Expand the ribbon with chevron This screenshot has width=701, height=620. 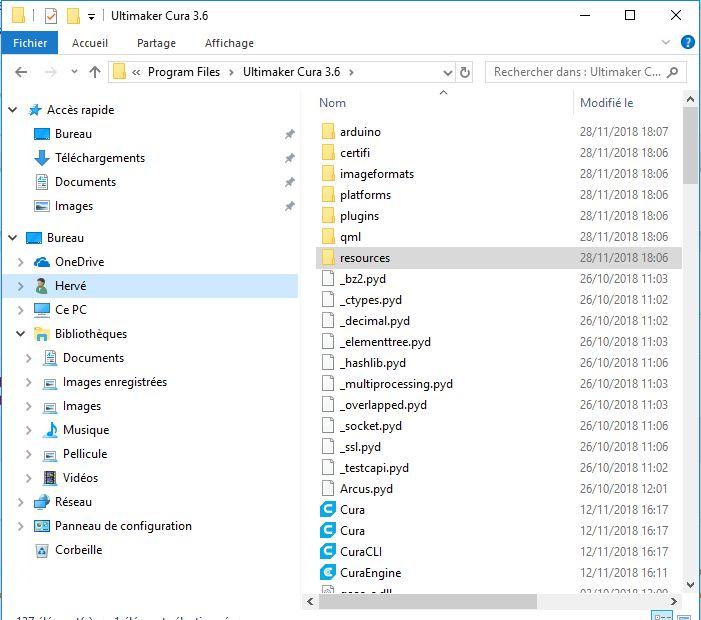point(666,42)
